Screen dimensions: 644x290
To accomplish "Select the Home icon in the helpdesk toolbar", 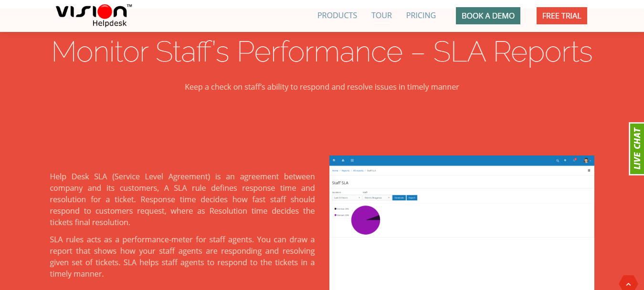I will [334, 161].
